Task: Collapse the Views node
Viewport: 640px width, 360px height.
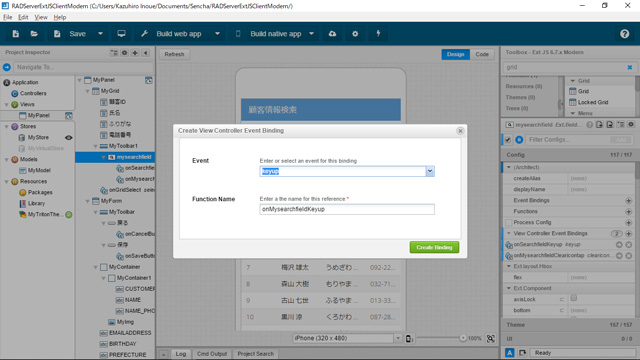Action: click(x=6, y=105)
